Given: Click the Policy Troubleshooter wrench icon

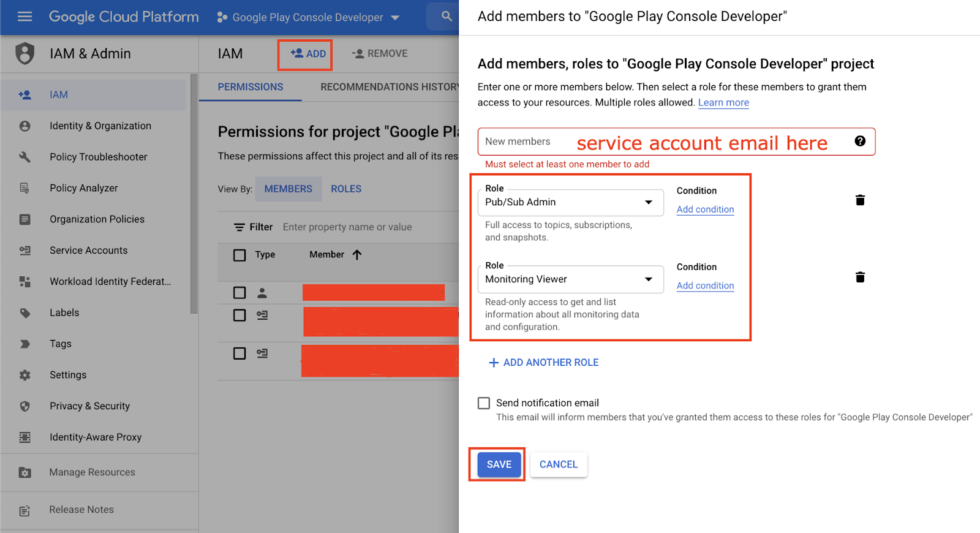Looking at the screenshot, I should 24,157.
